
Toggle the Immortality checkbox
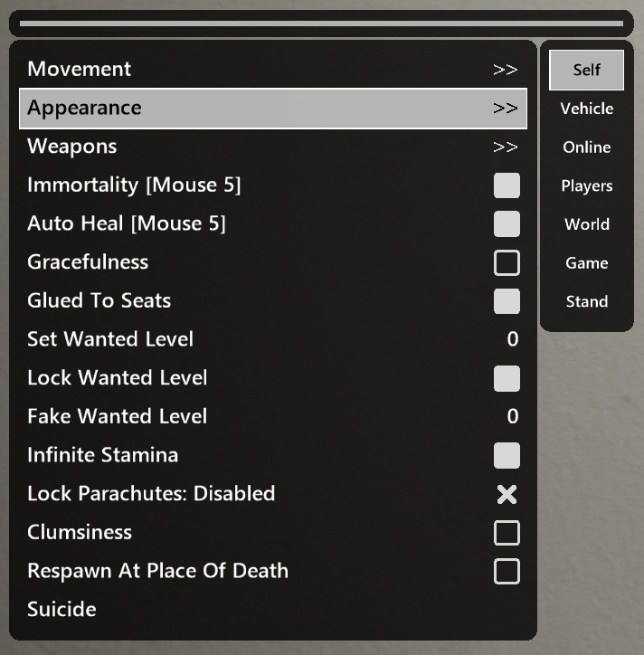(507, 185)
